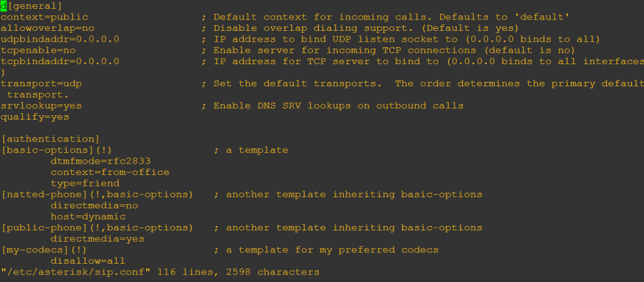This screenshot has height=282, width=644.
Task: Place the cursor on dtmfmode=rfc2833
Action: tap(101, 162)
